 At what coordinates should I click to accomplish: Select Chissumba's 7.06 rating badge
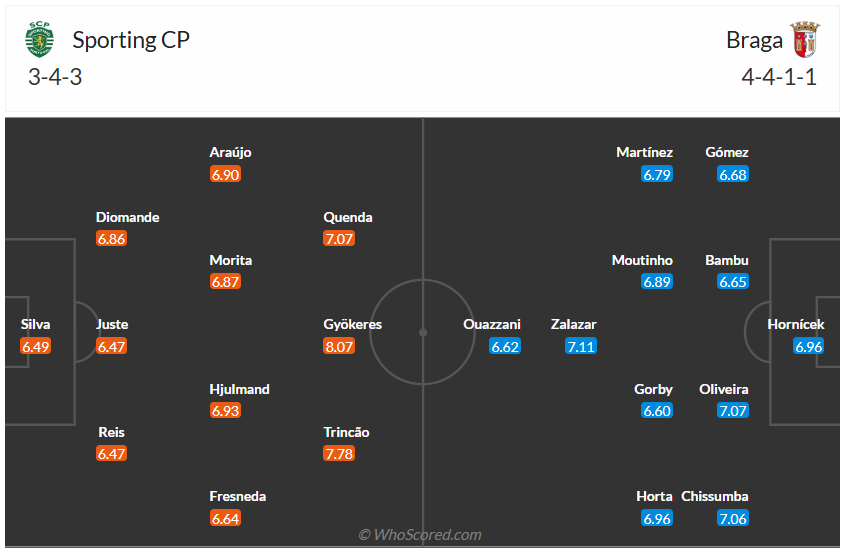(x=733, y=518)
